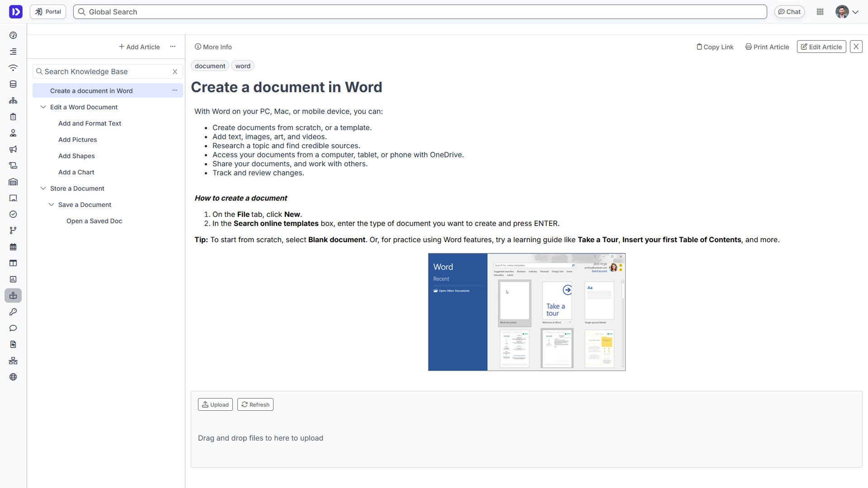Open the ellipsis menu next to Add Article
The width and height of the screenshot is (868, 488).
click(173, 47)
